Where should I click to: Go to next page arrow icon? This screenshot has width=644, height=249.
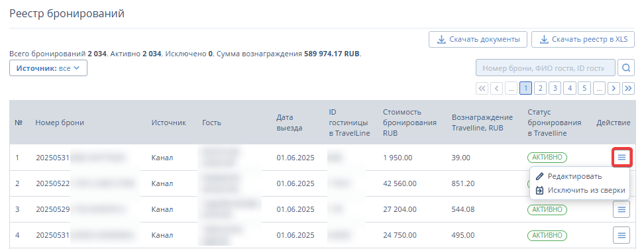(x=614, y=88)
